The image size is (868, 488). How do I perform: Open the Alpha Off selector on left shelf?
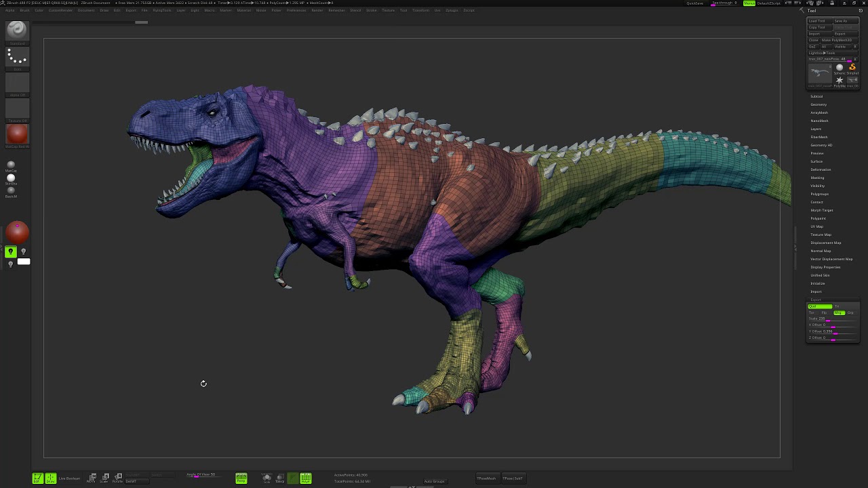tap(17, 83)
